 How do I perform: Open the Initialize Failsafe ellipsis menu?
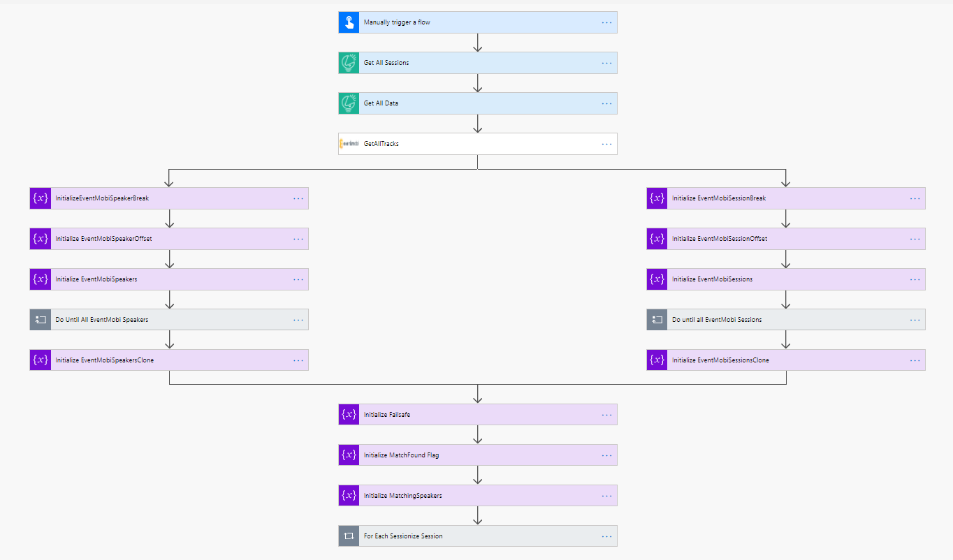606,415
